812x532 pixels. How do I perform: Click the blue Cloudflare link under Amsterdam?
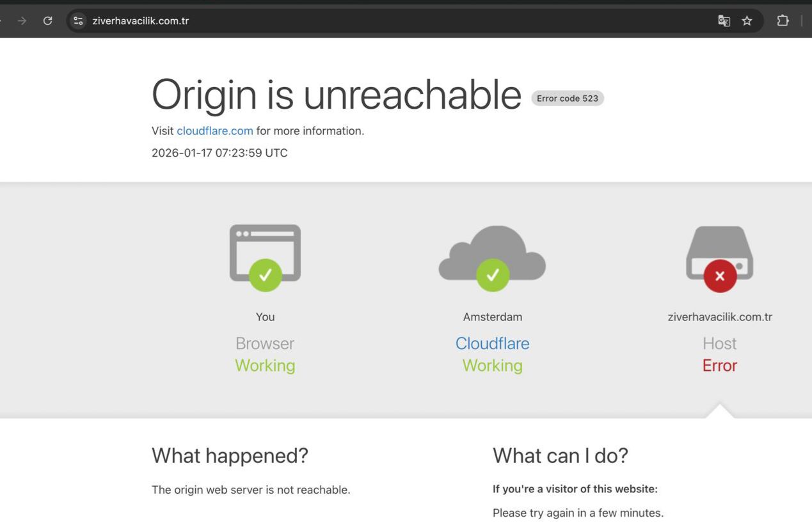coord(492,343)
